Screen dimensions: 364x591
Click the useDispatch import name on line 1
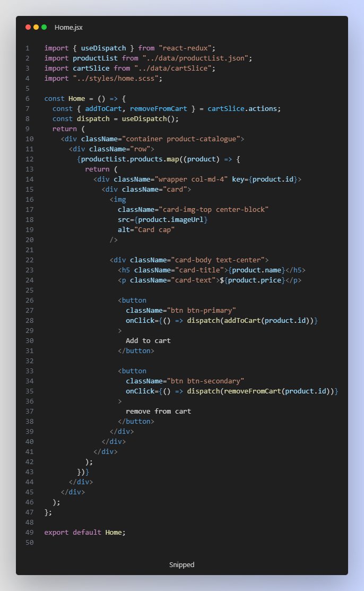pyautogui.click(x=103, y=48)
